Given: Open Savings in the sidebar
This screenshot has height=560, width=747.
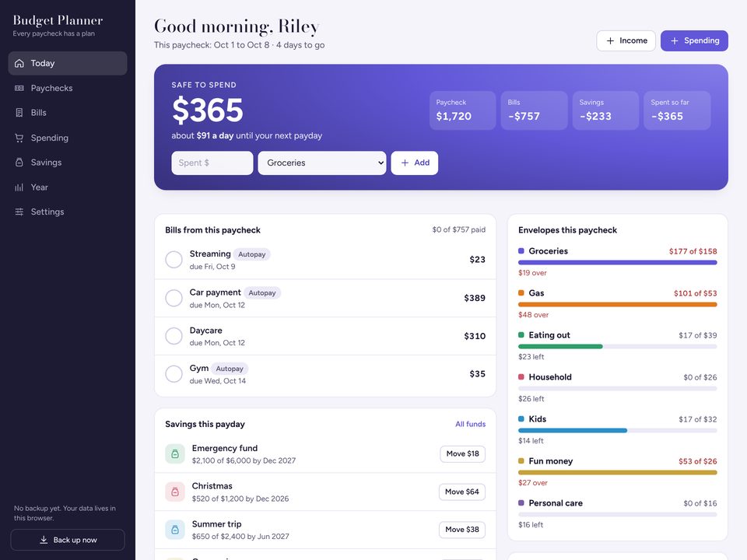Looking at the screenshot, I should (x=68, y=163).
